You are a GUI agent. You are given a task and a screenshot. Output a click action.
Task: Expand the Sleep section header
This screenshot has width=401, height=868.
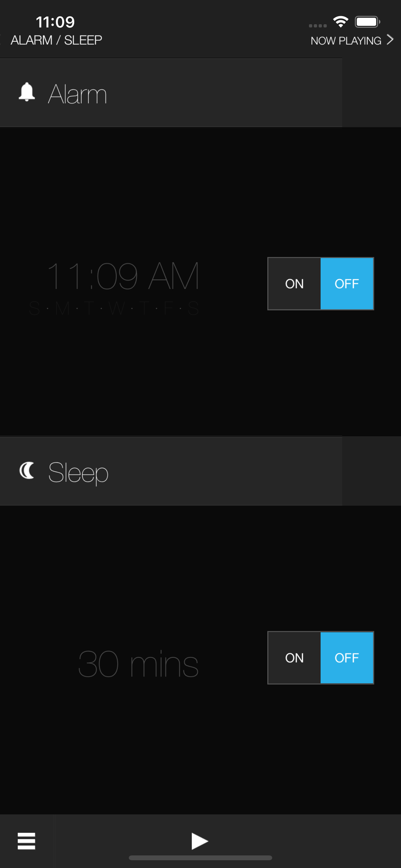pyautogui.click(x=171, y=471)
